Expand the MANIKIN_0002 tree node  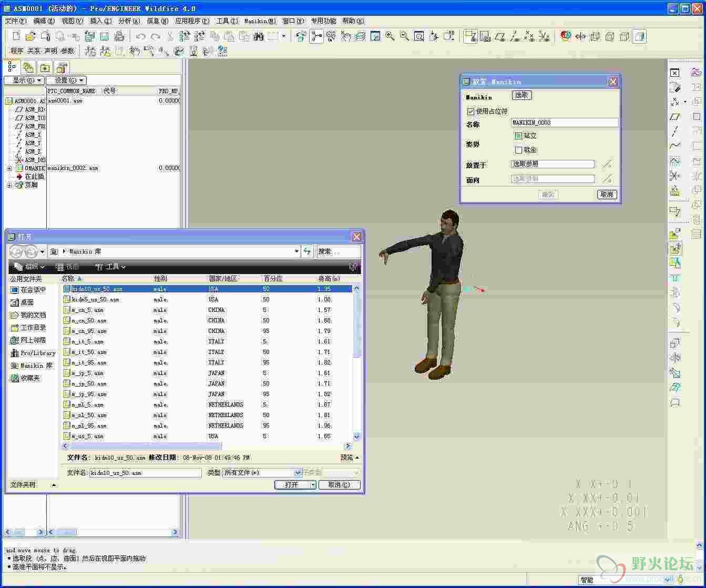point(9,168)
